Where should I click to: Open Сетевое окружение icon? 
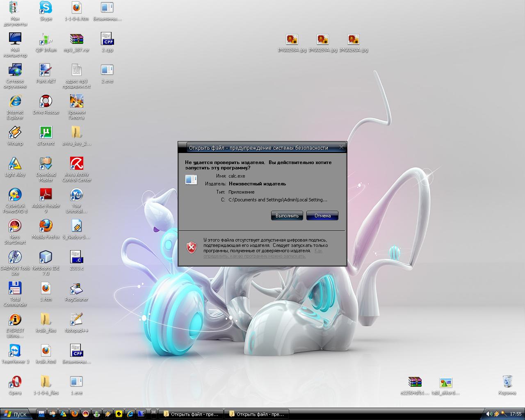15,76
